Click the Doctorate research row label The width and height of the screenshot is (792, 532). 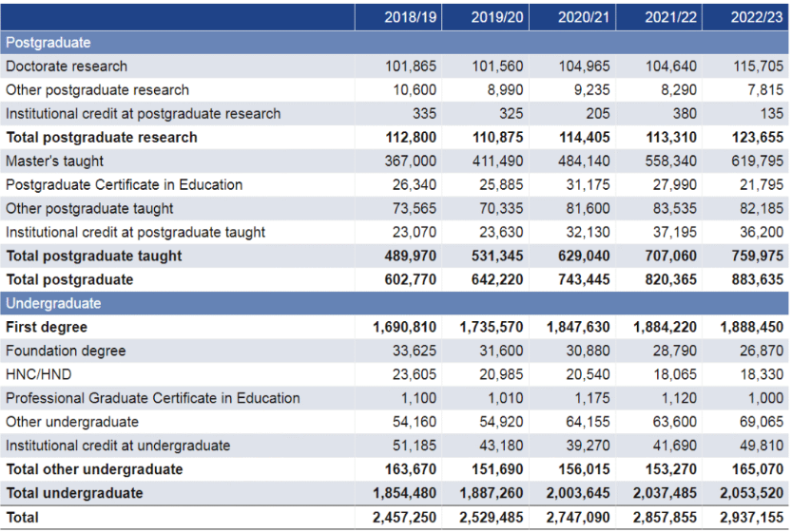point(67,66)
